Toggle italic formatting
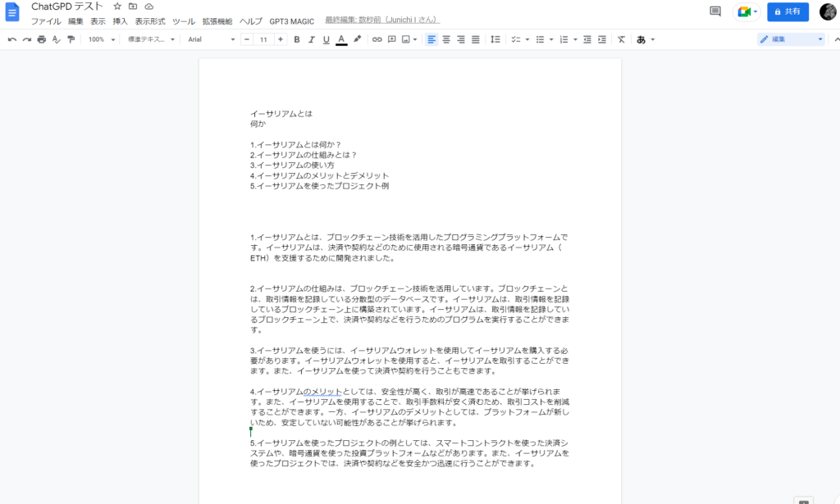 click(x=311, y=39)
